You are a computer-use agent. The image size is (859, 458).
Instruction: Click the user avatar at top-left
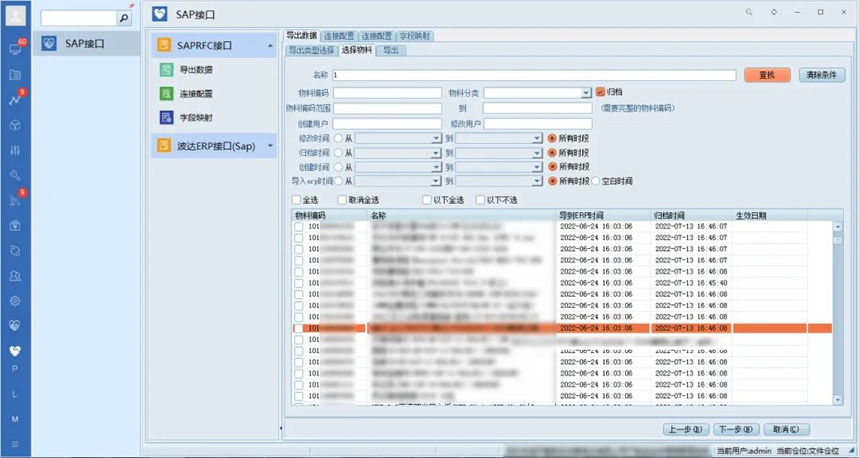pyautogui.click(x=15, y=14)
